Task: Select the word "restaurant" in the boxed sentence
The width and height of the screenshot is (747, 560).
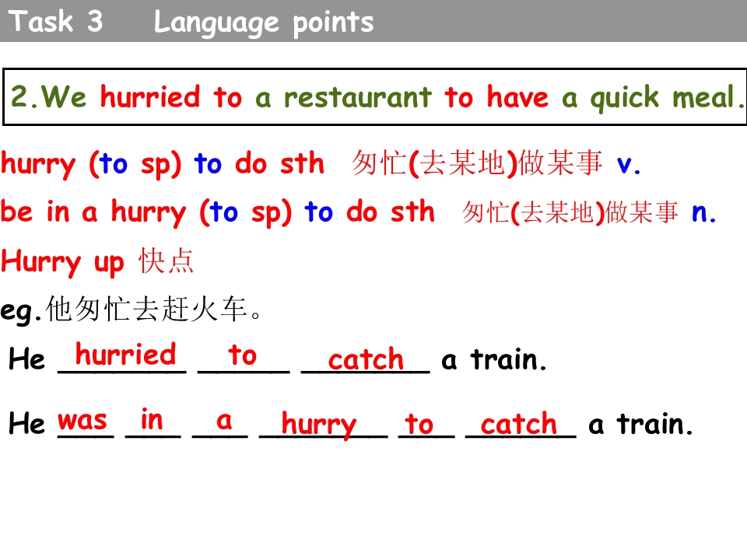Action: tap(356, 98)
